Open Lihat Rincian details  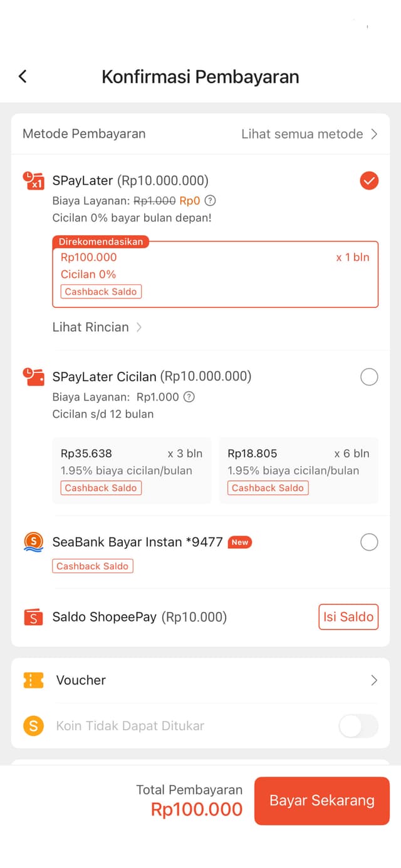[97, 327]
